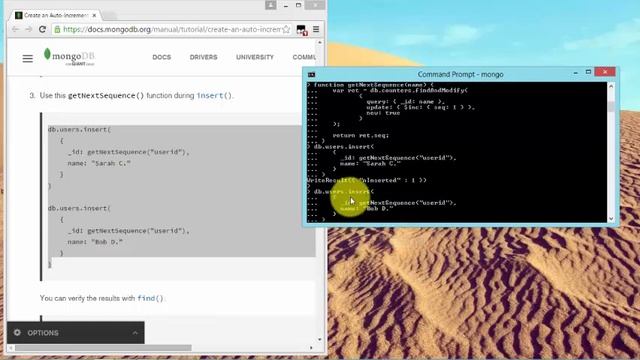The image size is (640, 360).
Task: Click the WriteResult nInserted line in console
Action: (367, 180)
